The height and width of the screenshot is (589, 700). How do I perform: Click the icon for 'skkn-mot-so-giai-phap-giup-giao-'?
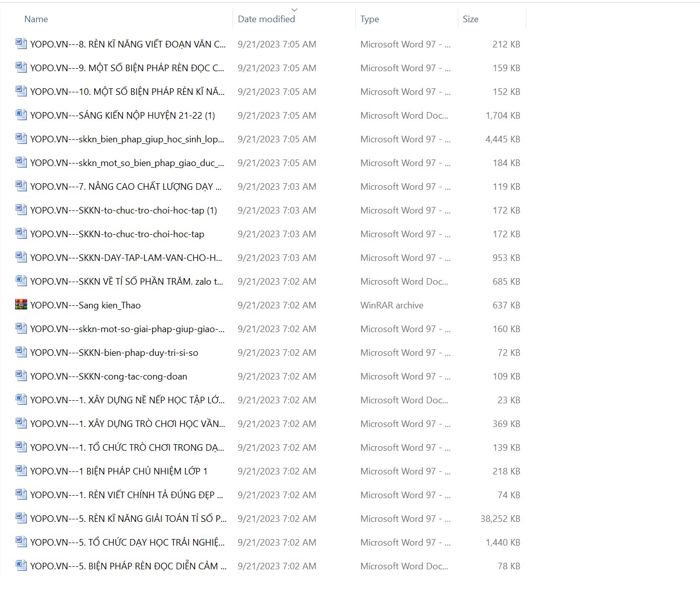[x=21, y=329]
